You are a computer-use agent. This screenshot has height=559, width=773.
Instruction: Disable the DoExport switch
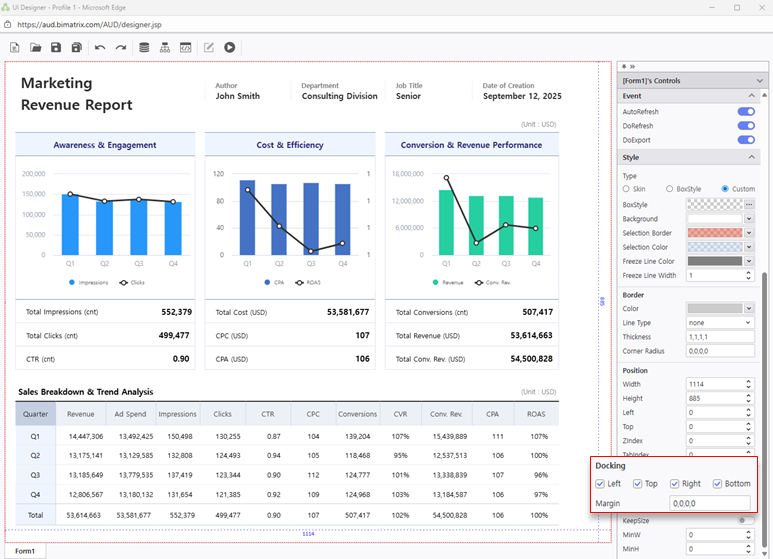[745, 140]
